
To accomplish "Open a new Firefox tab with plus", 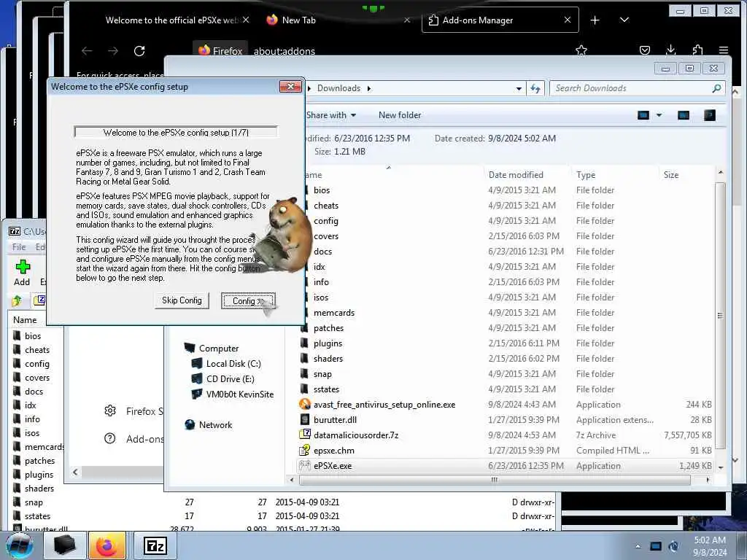I will click(595, 20).
